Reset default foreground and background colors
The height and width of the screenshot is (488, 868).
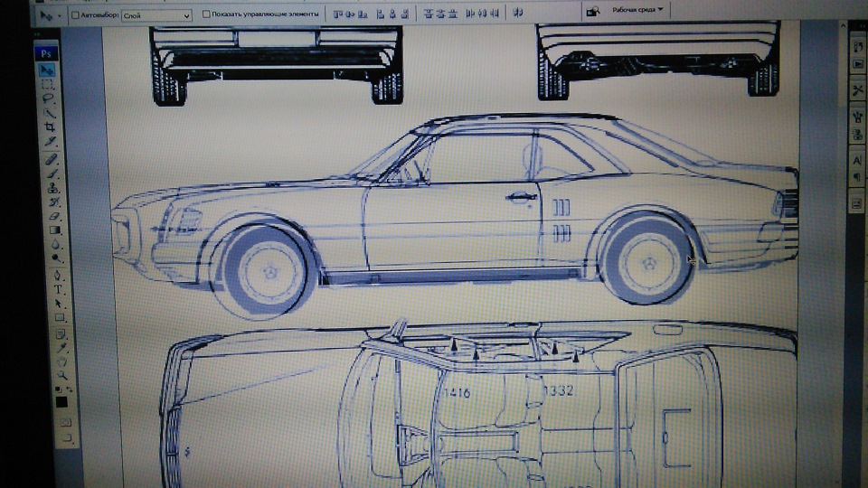[58, 389]
